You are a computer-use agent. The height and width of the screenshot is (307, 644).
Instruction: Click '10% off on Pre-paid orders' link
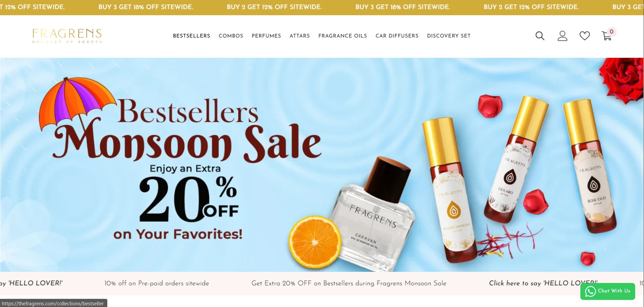[157, 283]
